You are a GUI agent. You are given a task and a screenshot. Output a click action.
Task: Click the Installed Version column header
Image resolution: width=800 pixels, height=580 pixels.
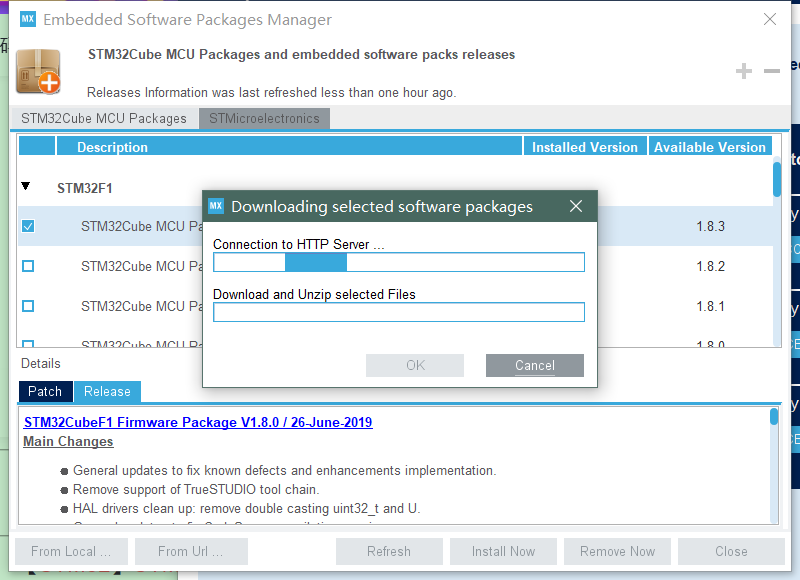[x=585, y=147]
